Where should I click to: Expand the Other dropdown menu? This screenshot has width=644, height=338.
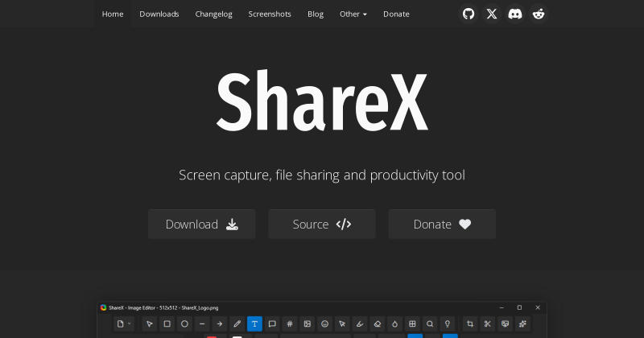(353, 14)
